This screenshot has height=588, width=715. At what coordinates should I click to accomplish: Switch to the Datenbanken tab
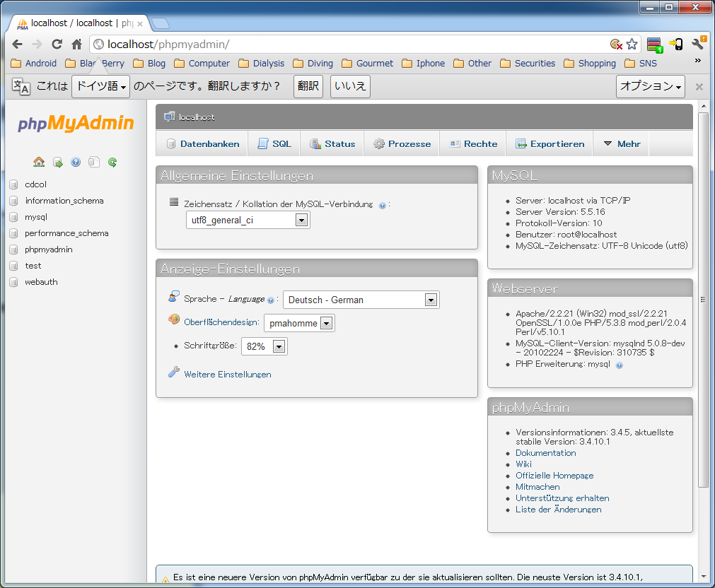[x=202, y=143]
